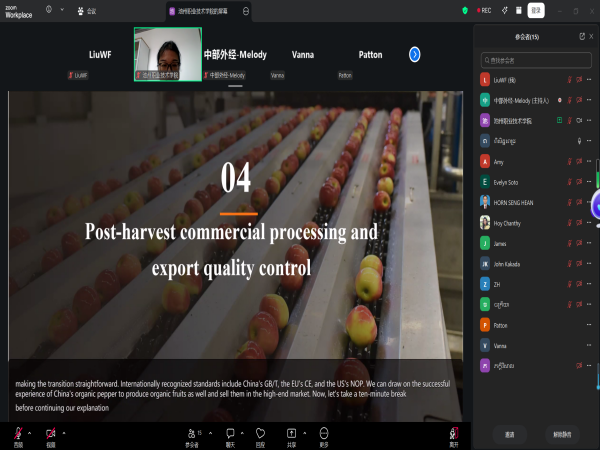Image resolution: width=600 pixels, height=450 pixels.
Task: Switch to the 会议 tab in the title bar
Action: [87, 11]
